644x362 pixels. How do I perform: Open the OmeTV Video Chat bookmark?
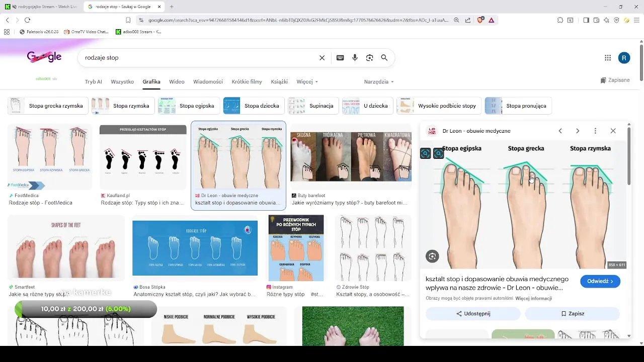tap(86, 32)
